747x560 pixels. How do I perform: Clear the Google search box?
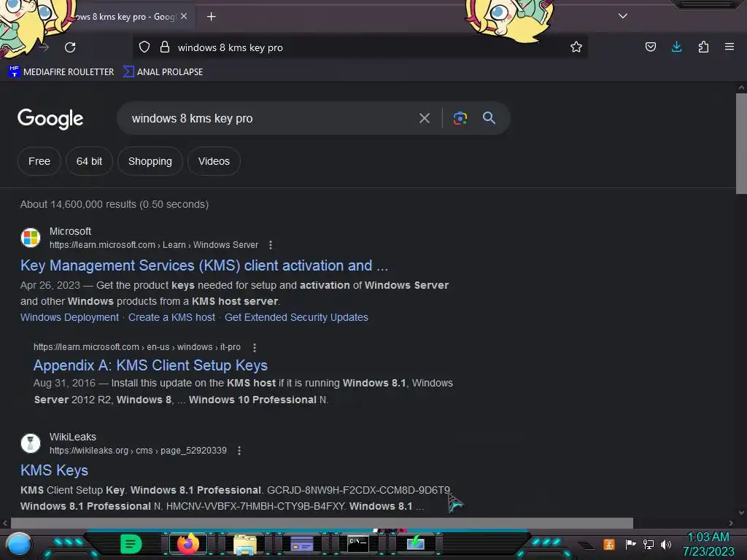[x=425, y=118]
